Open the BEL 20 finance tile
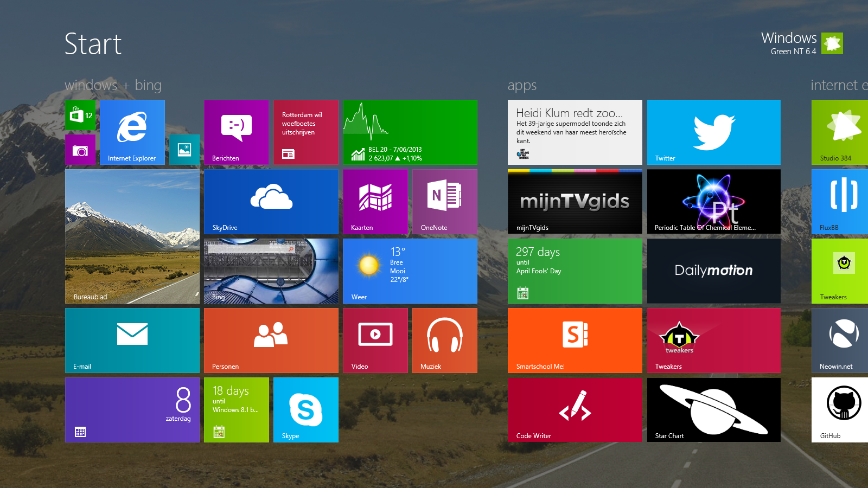The width and height of the screenshot is (868, 488). (x=410, y=132)
